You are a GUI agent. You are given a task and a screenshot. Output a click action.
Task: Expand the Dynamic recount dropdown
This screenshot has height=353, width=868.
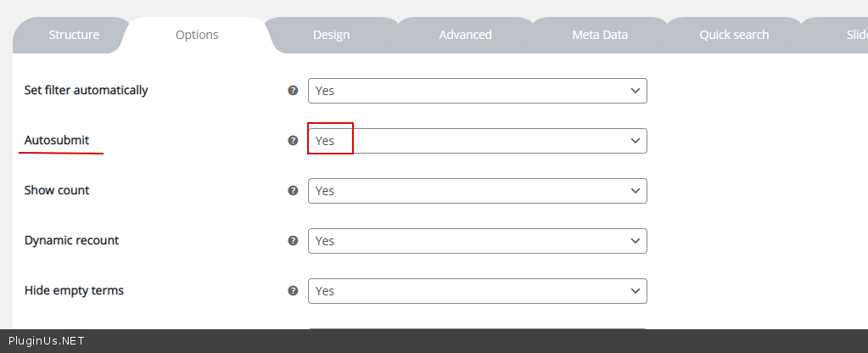tap(477, 241)
